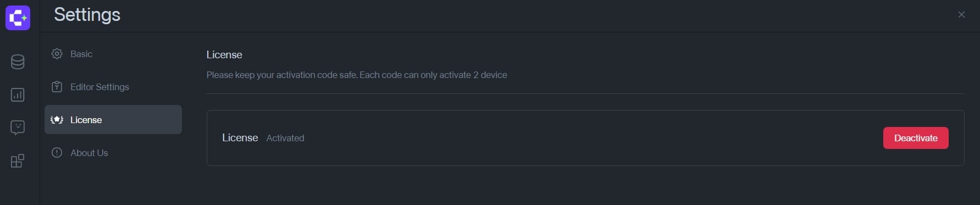The image size is (980, 205).
Task: Close the Settings panel
Action: point(961,15)
